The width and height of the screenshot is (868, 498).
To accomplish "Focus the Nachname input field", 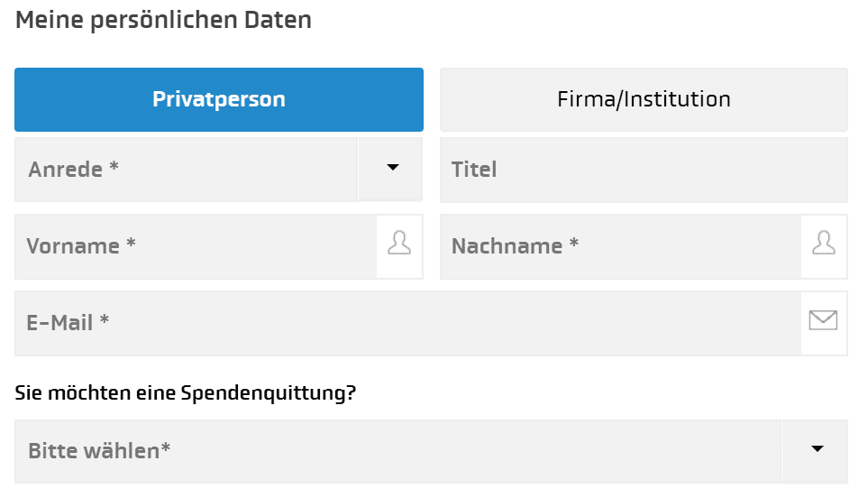I will click(621, 246).
